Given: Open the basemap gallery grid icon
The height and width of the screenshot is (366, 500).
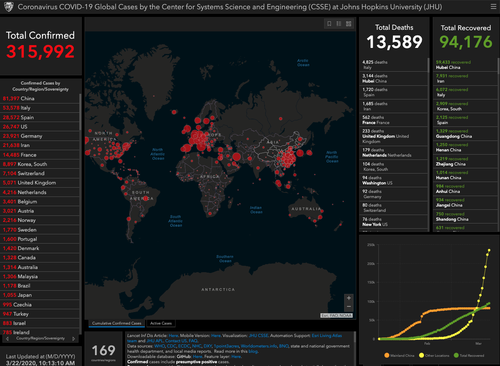Looking at the screenshot, I should coord(348,24).
